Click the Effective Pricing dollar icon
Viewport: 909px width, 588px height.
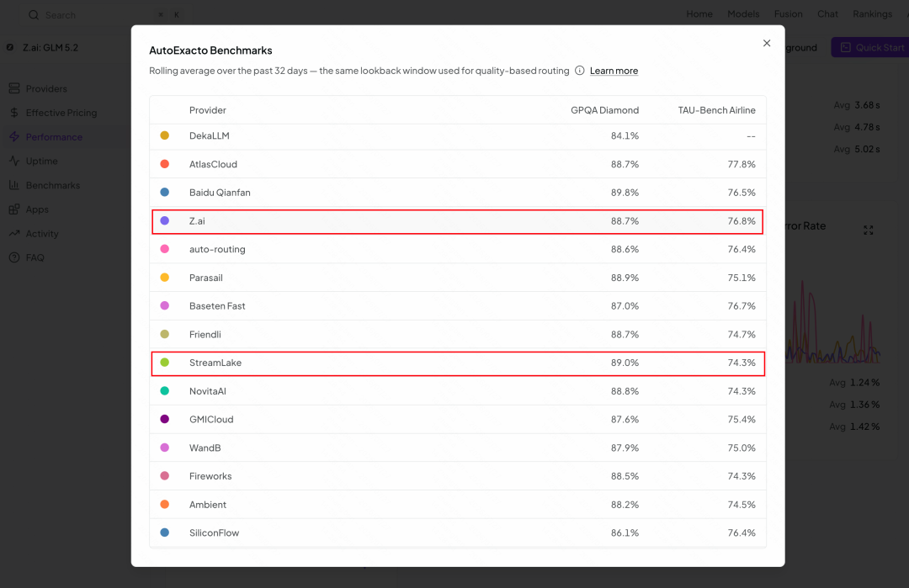click(x=14, y=113)
